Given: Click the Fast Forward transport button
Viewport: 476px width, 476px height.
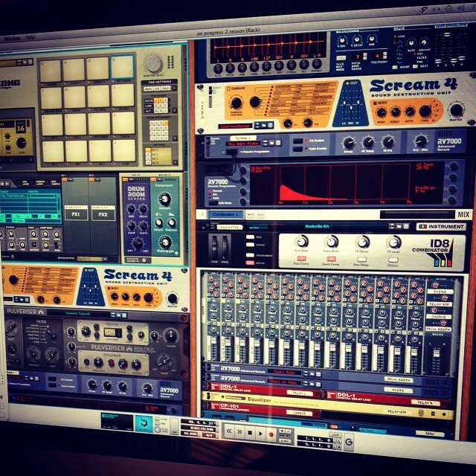Looking at the screenshot, I should (x=239, y=431).
